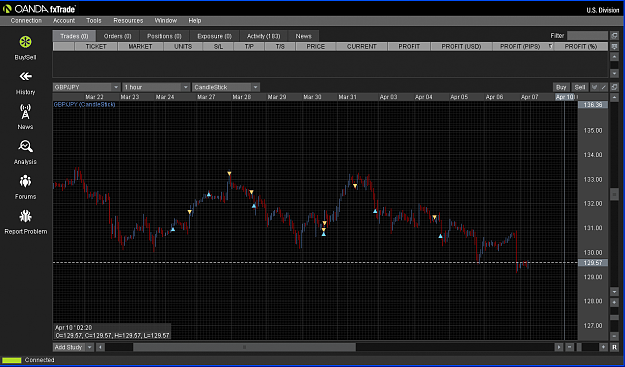Image resolution: width=625 pixels, height=367 pixels.
Task: Sort by MARKET column header
Action: (x=140, y=47)
